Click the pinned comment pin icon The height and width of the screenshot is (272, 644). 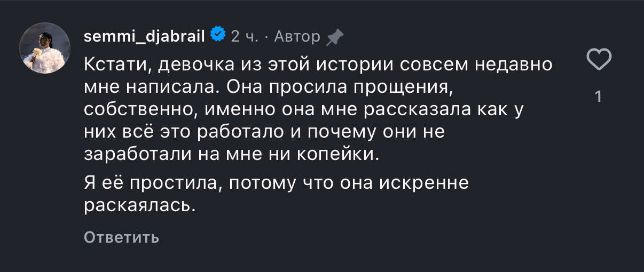click(x=335, y=37)
